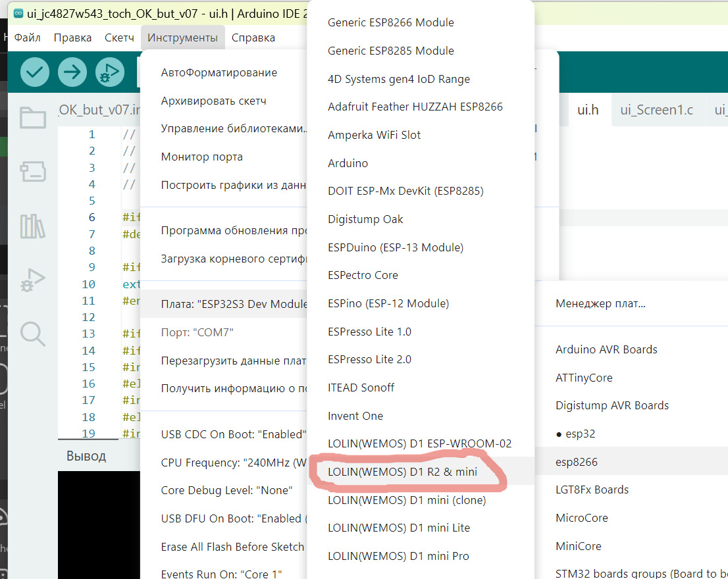
Task: Open the Library Manager books icon
Action: [32, 226]
